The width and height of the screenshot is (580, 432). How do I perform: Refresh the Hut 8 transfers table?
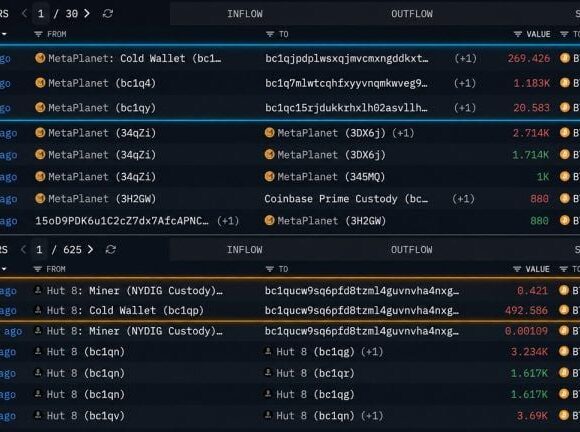click(x=111, y=250)
